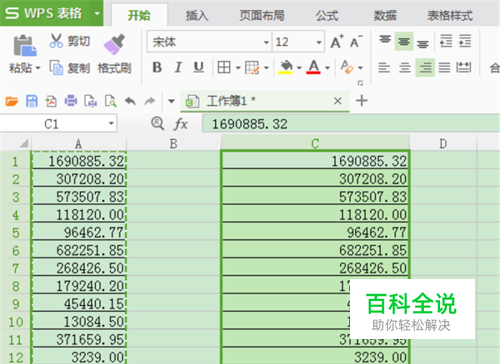The width and height of the screenshot is (500, 364).
Task: Click cell C6 containing 682251.85
Action: (x=315, y=250)
